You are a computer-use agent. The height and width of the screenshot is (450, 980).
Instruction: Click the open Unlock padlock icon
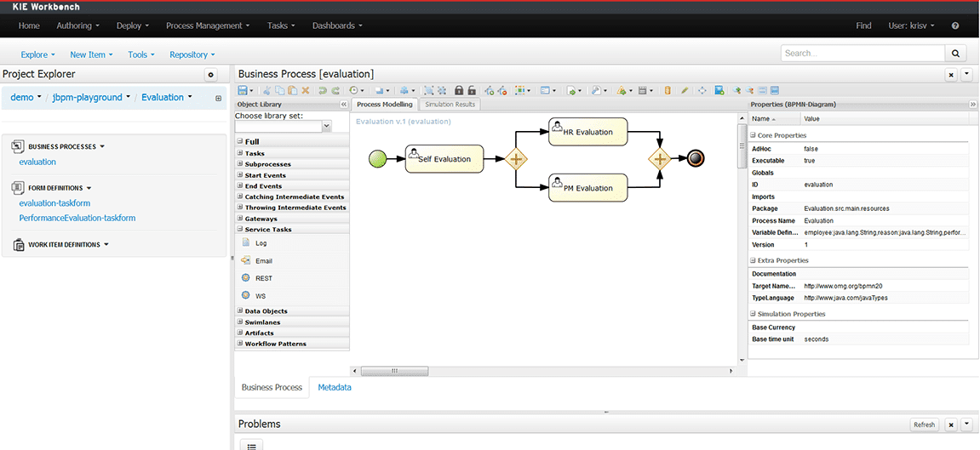point(472,90)
